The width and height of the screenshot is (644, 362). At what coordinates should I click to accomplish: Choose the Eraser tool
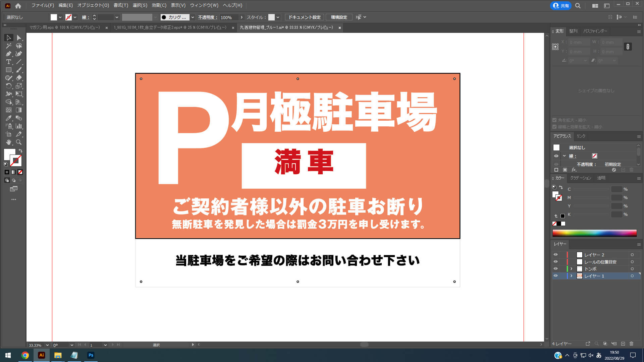click(19, 78)
